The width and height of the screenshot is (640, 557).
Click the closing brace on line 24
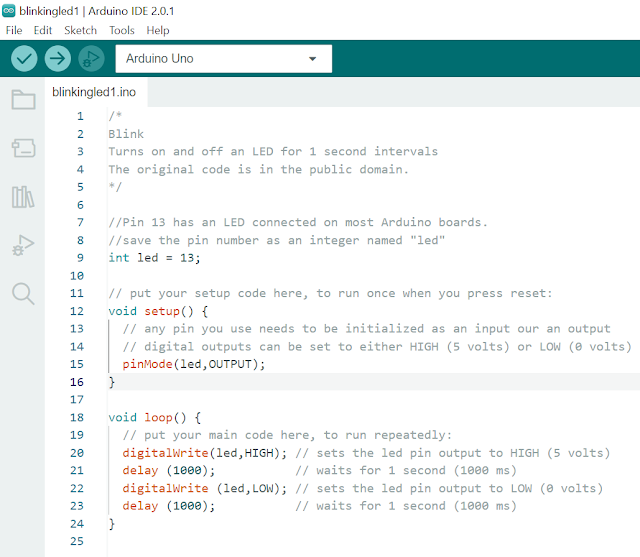tap(112, 524)
